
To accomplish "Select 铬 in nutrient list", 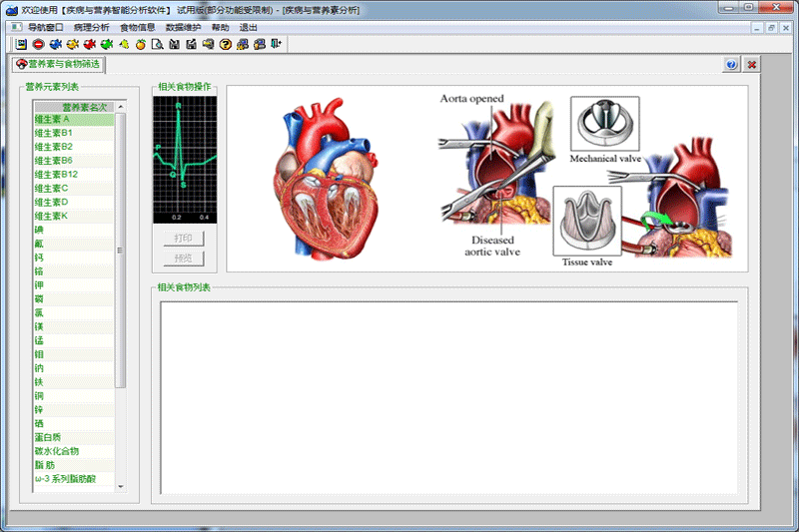I will point(74,271).
